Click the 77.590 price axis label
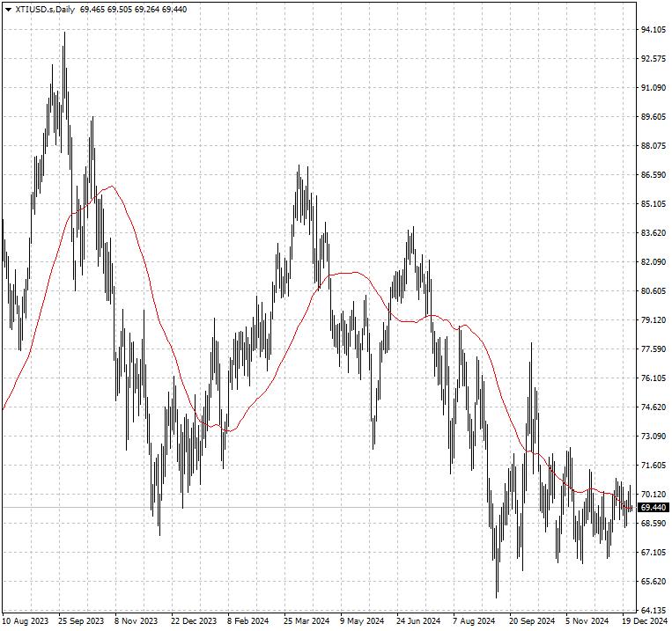672x631 pixels. [x=654, y=349]
